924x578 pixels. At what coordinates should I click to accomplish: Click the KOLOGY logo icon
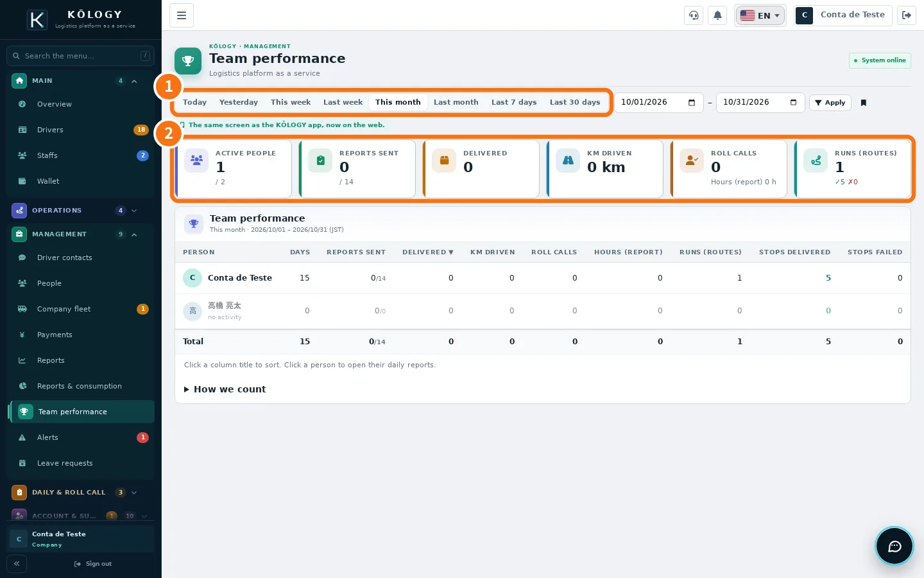coord(37,19)
